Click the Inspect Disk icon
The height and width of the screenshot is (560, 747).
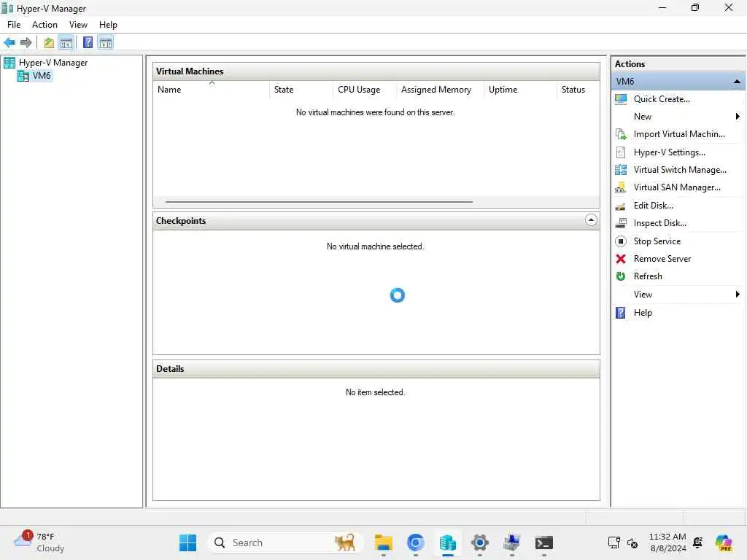click(621, 223)
